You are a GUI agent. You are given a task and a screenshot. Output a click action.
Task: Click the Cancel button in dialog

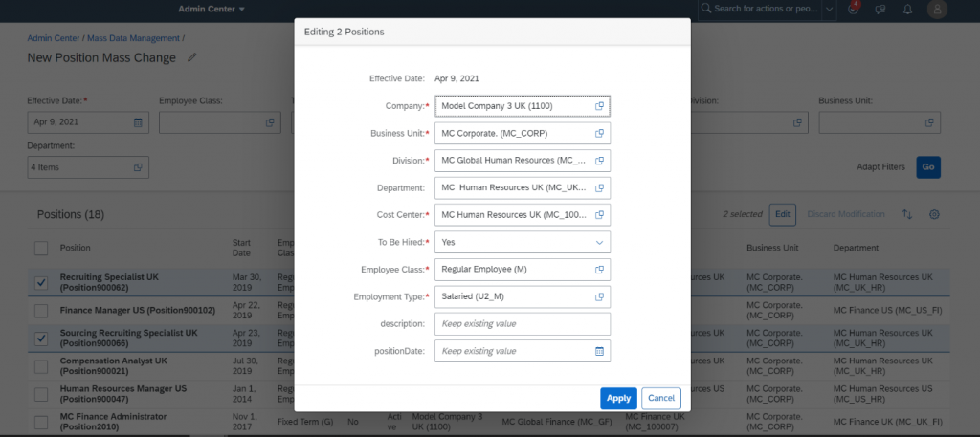(x=661, y=399)
